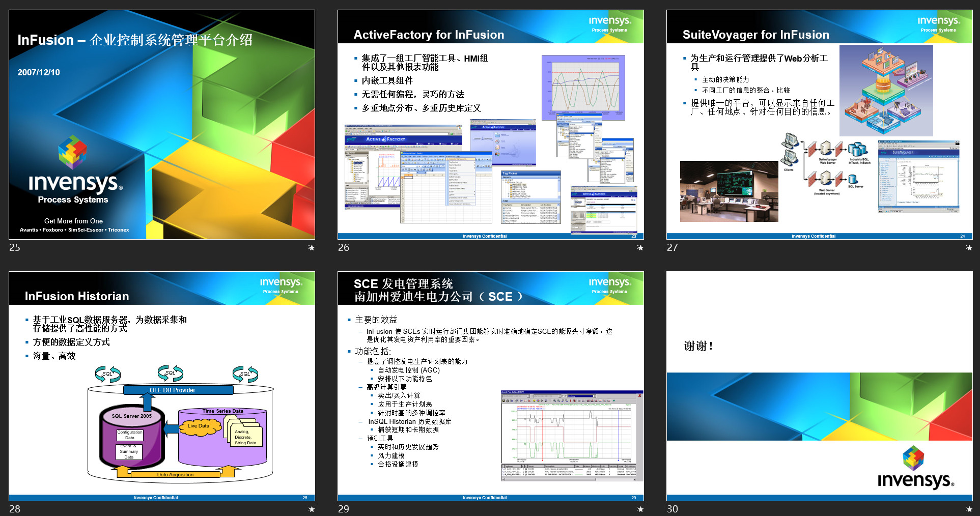Select slide 30 thank-you thumbnail
980x516 pixels.
point(820,386)
